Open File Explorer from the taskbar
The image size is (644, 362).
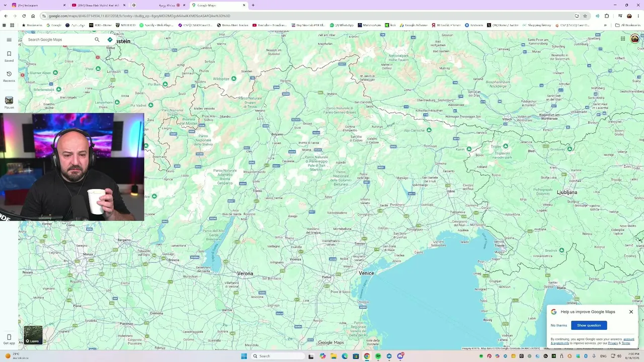[x=333, y=356]
